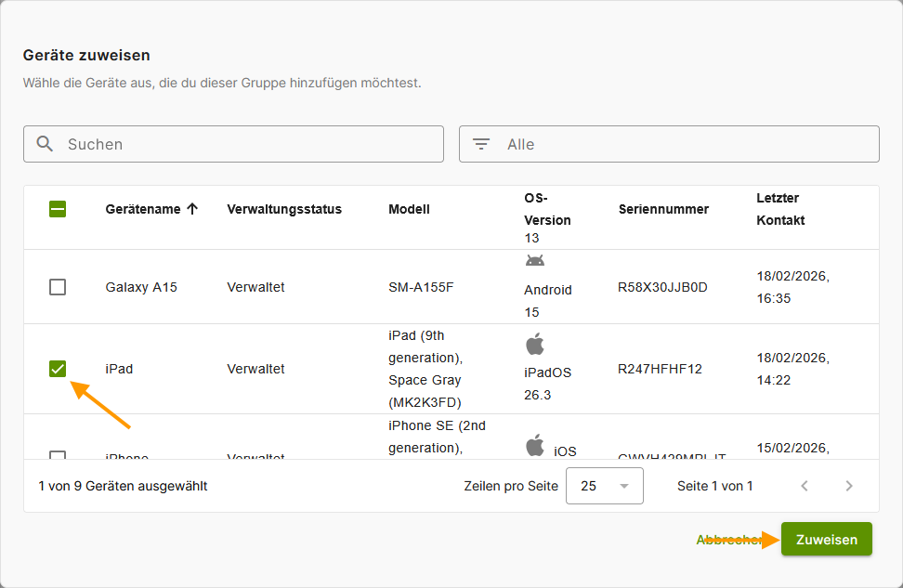This screenshot has width=903, height=588.
Task: Click the 'Zeilen pro Seite' label
Action: [x=511, y=486]
